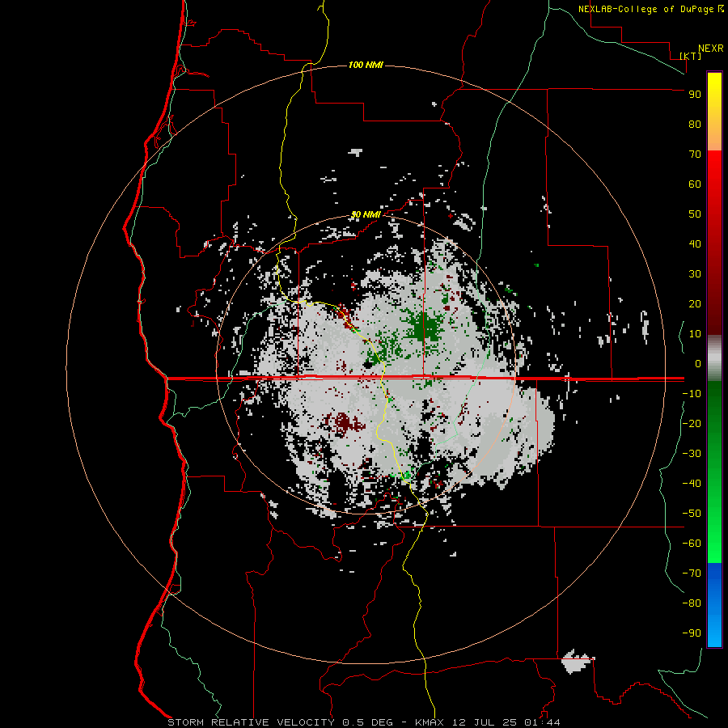Click the 30 value on velocity scale
The image size is (728, 728).
[x=695, y=274]
